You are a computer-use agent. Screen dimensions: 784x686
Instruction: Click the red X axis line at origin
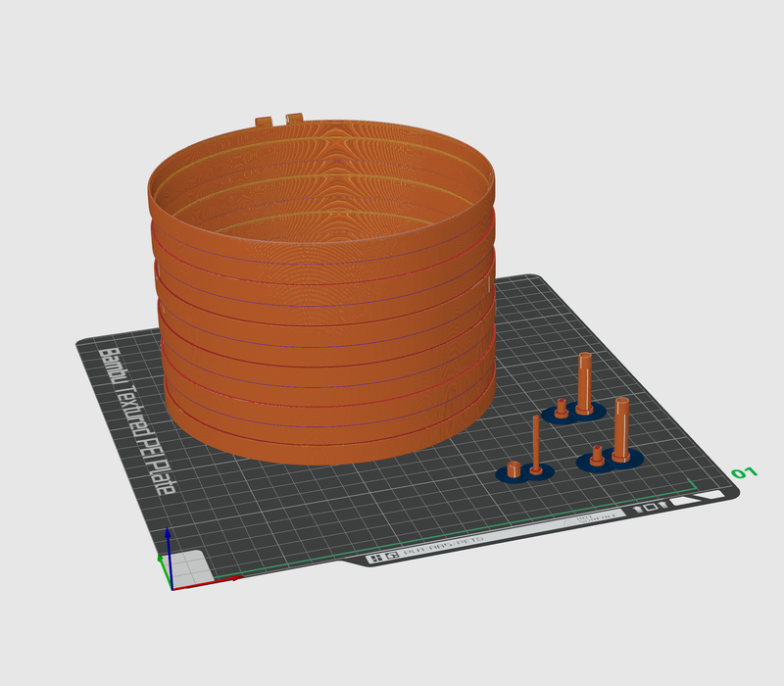[208, 581]
